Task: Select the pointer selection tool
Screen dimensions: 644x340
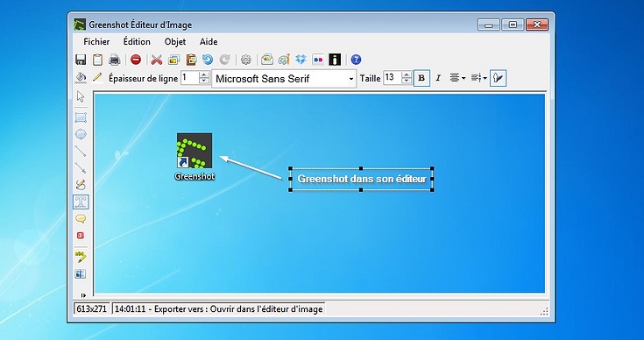Action: [x=81, y=96]
